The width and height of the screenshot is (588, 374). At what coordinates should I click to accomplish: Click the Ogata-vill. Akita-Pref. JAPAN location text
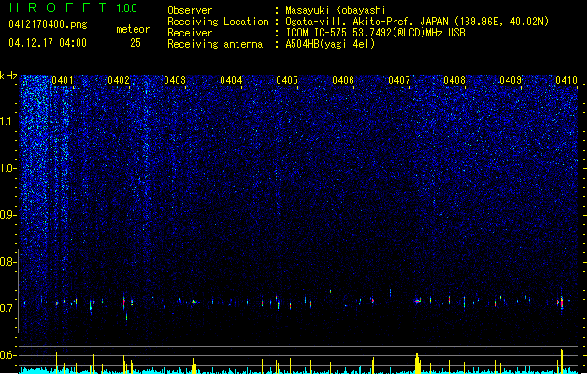pyautogui.click(x=417, y=22)
